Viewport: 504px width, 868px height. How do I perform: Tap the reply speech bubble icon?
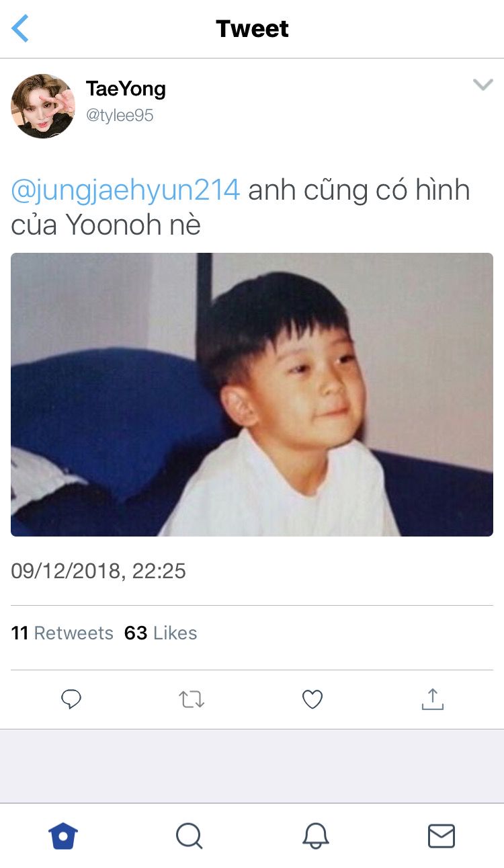(x=71, y=699)
